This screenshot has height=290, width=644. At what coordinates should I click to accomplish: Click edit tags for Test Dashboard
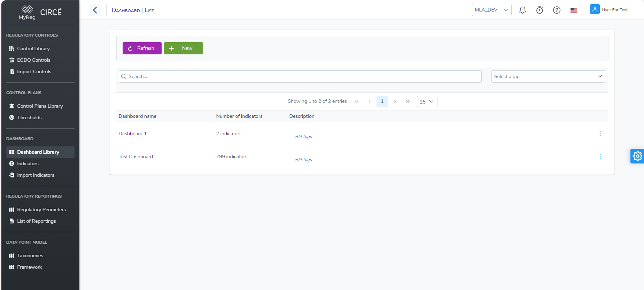(303, 160)
